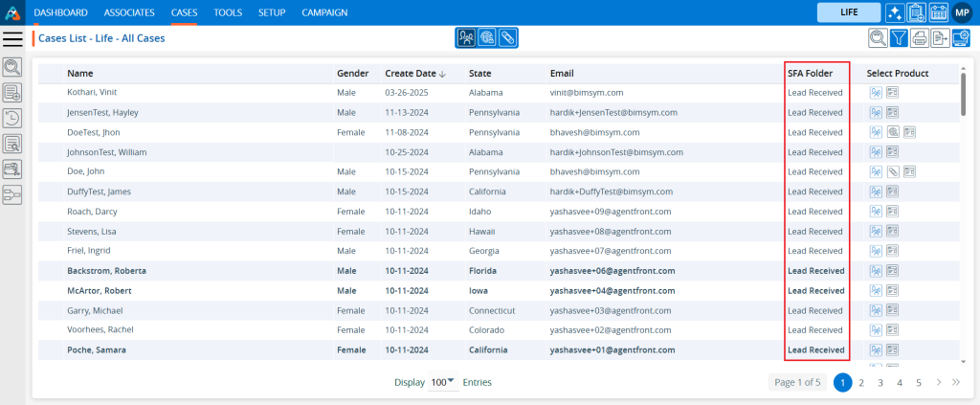Click the history clock icon in the left sidebar
The width and height of the screenshot is (980, 405).
click(12, 118)
